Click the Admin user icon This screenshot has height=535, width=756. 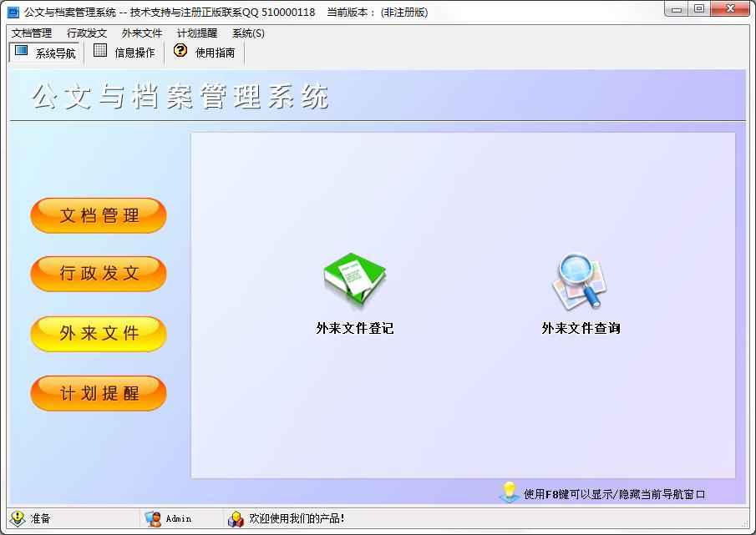pos(153,518)
